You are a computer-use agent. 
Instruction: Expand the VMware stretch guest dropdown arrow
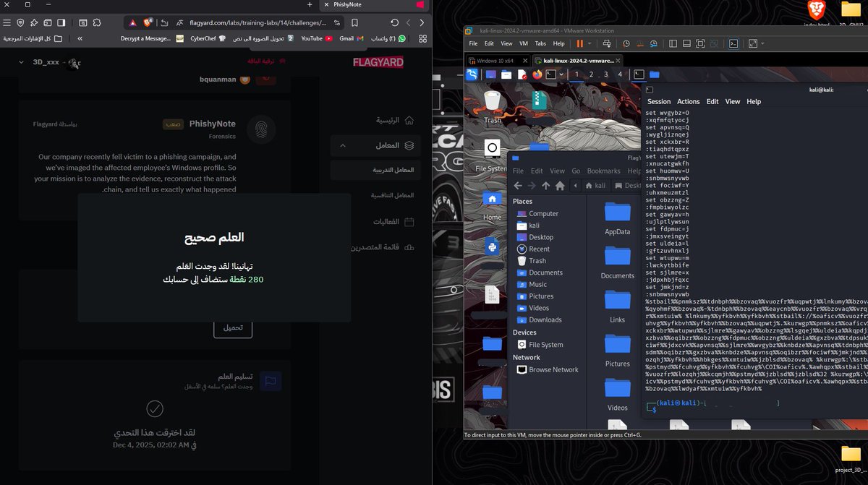click(x=763, y=44)
